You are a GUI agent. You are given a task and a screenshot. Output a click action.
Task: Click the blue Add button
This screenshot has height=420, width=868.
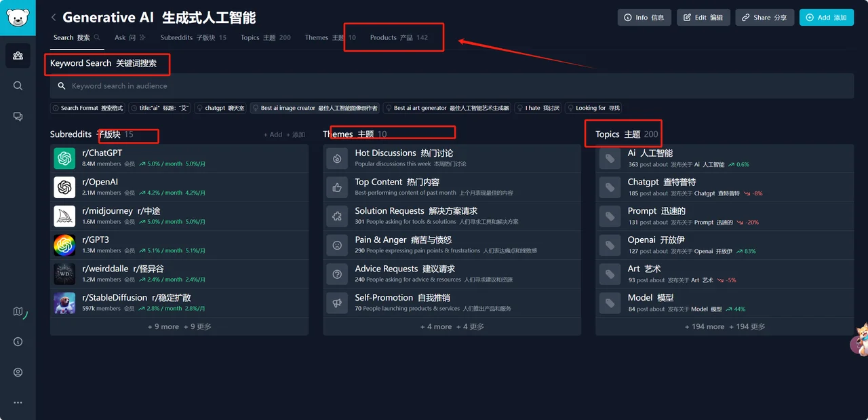[x=826, y=18]
